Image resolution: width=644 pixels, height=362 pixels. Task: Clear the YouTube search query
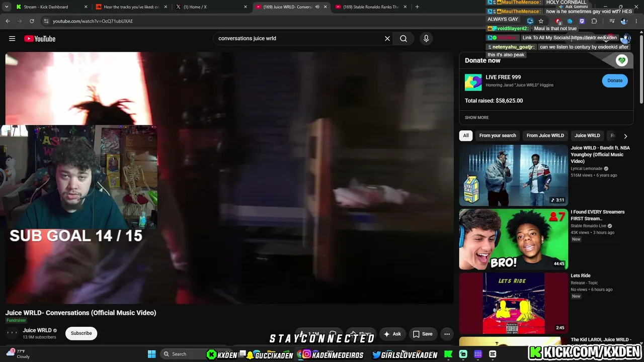[387, 38]
